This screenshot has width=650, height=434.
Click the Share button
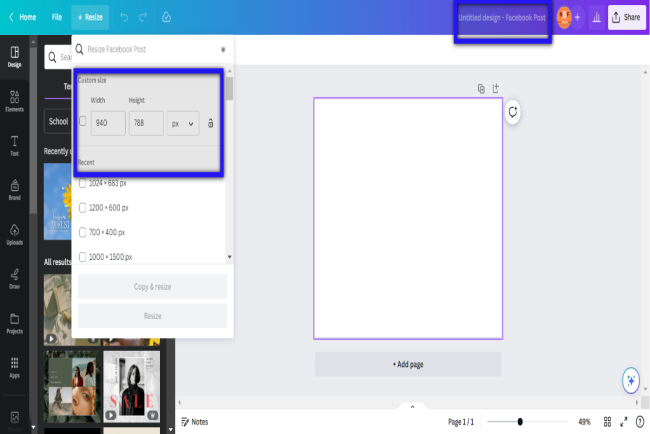coord(626,17)
